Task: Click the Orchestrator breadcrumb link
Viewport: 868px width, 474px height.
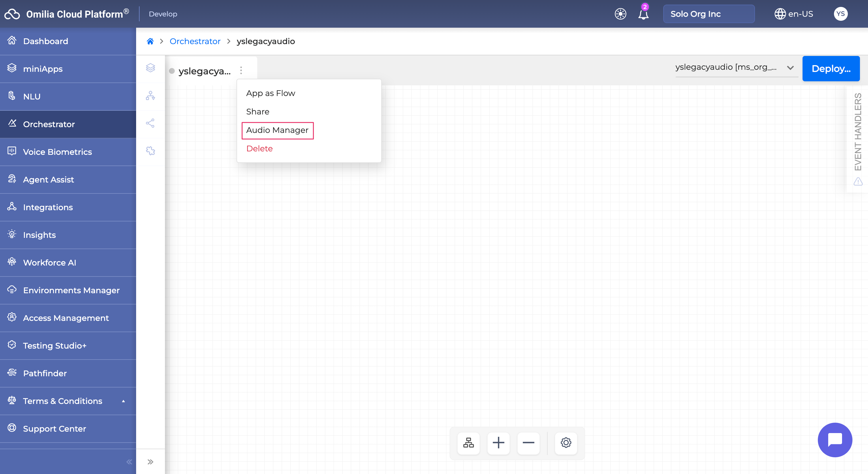Action: 195,41
